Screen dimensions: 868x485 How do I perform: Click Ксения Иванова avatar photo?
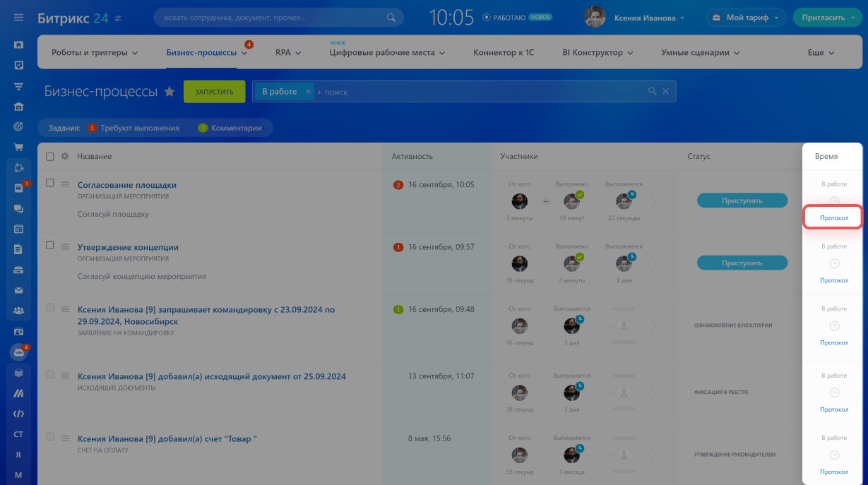point(595,18)
